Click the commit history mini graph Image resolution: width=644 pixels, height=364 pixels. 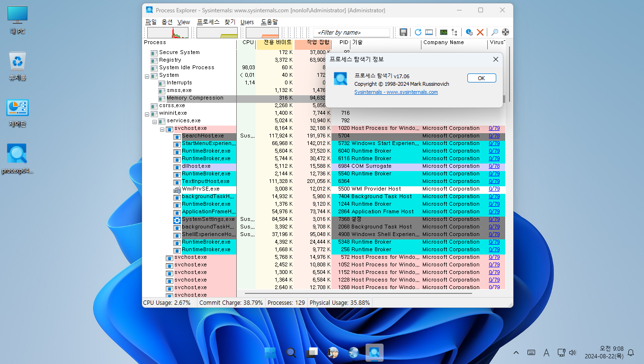pyautogui.click(x=217, y=33)
